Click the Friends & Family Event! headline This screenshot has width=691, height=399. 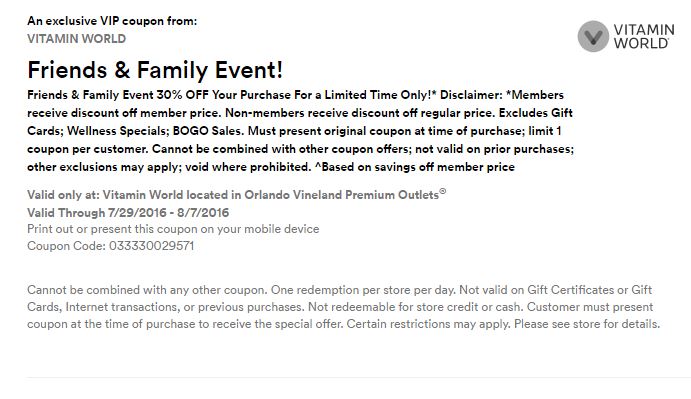[x=155, y=70]
